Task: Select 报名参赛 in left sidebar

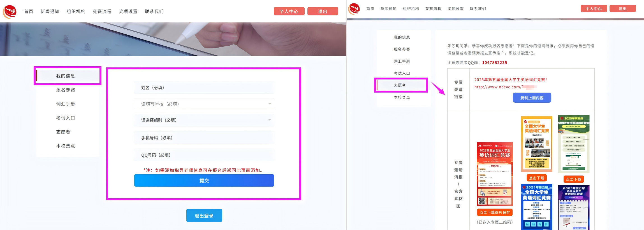Action: point(66,90)
